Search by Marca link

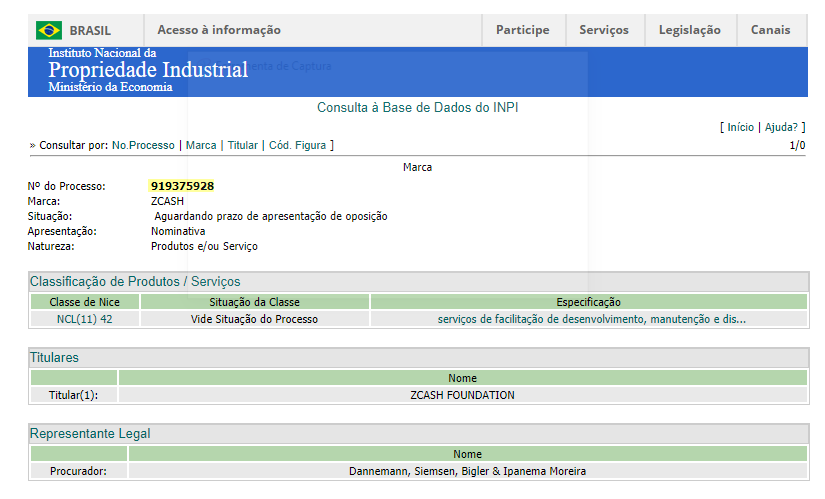tap(201, 145)
